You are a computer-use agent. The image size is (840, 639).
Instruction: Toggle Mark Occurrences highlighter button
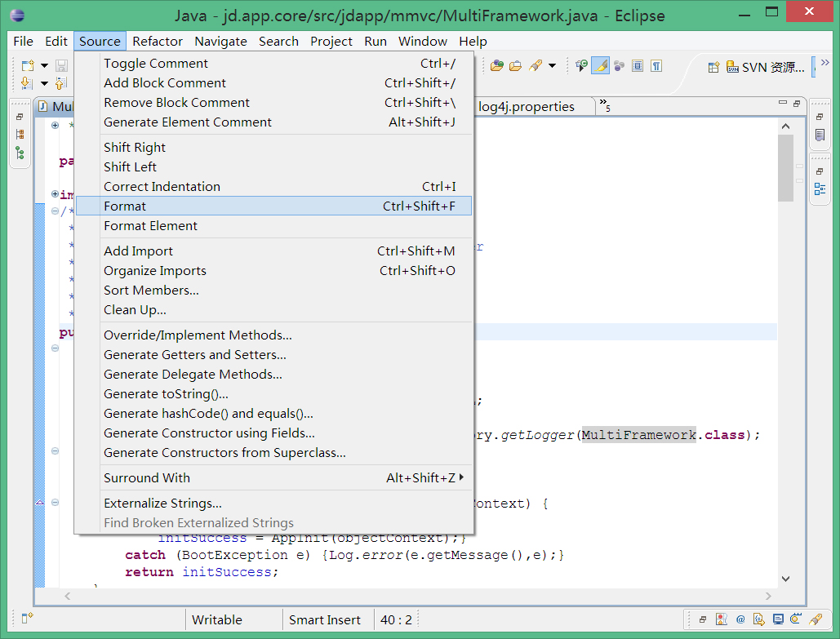click(600, 66)
